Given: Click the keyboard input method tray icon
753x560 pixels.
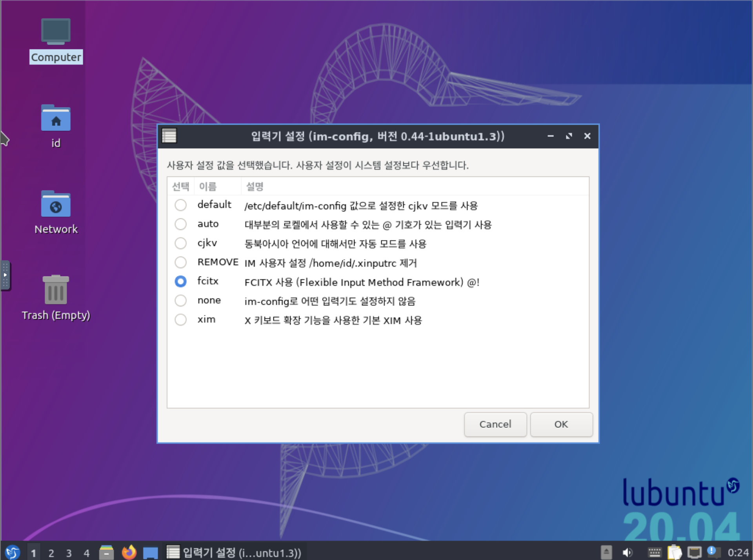Looking at the screenshot, I should (x=654, y=552).
